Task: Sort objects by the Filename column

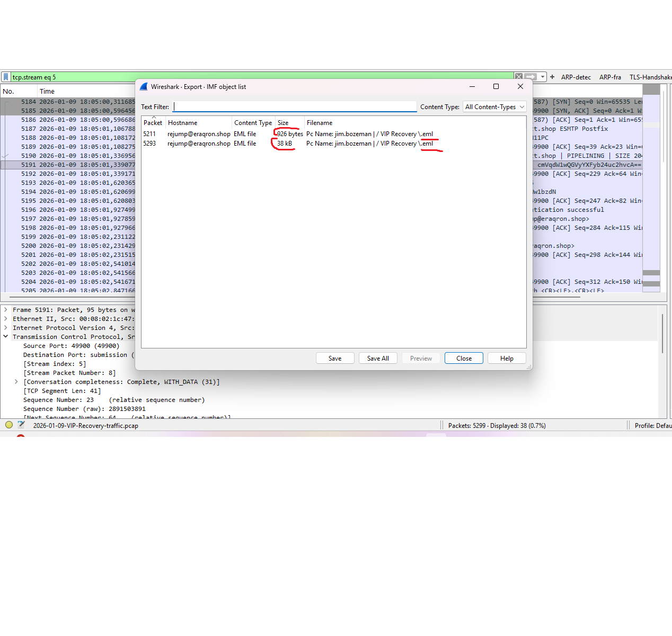Action: coord(415,122)
